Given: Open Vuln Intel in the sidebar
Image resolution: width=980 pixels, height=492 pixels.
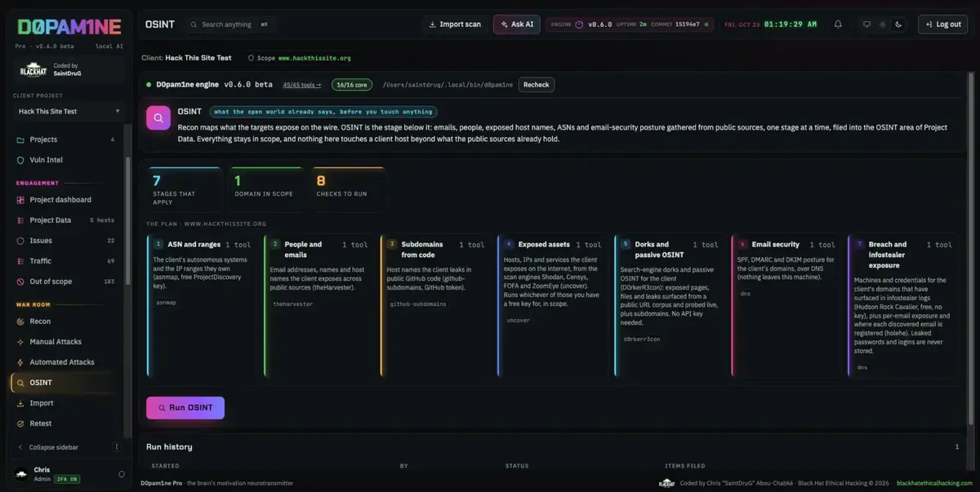Looking at the screenshot, I should 65,160.
